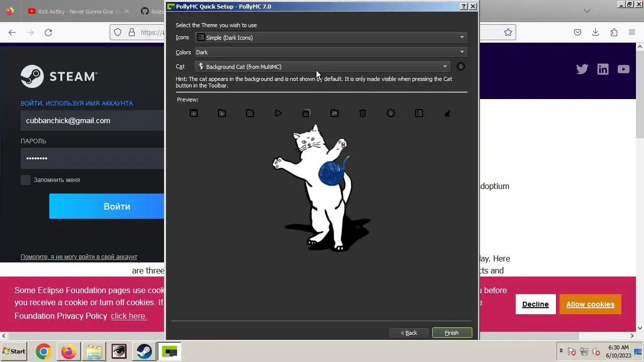Open the Windows Start menu
644x362 pixels.
click(x=14, y=351)
